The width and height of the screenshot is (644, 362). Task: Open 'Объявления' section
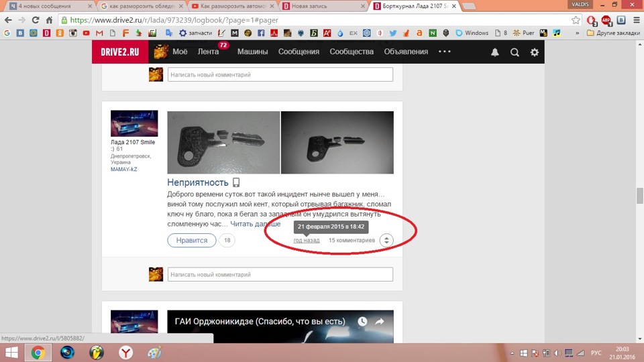pos(406,52)
